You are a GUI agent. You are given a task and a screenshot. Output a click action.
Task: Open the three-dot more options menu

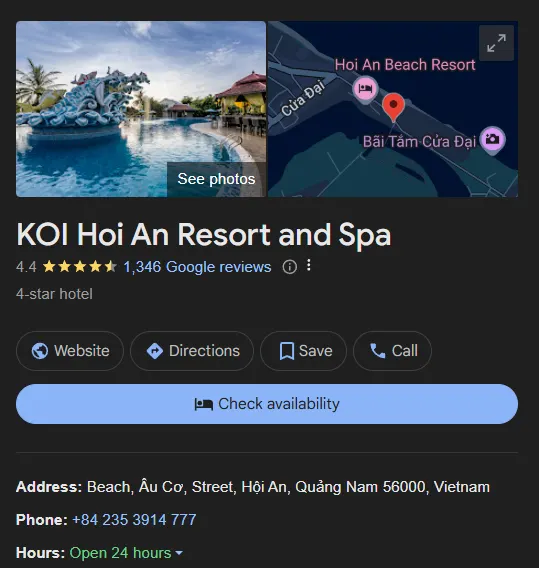(309, 265)
